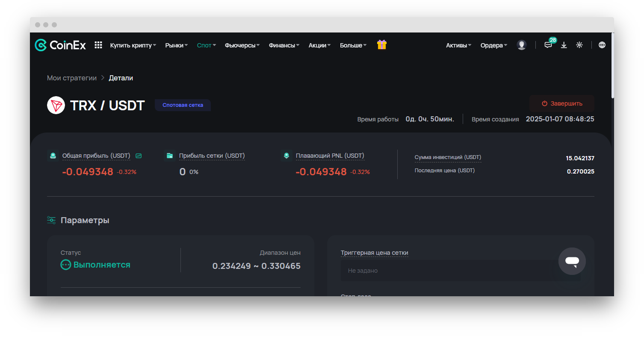Click the Параметры settings sliders icon
644x339 pixels.
click(51, 220)
